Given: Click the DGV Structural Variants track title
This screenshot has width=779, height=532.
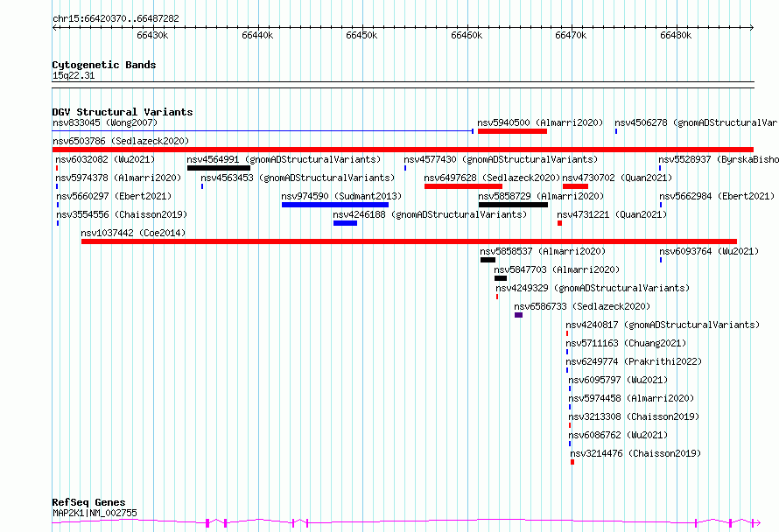Looking at the screenshot, I should pyautogui.click(x=123, y=112).
